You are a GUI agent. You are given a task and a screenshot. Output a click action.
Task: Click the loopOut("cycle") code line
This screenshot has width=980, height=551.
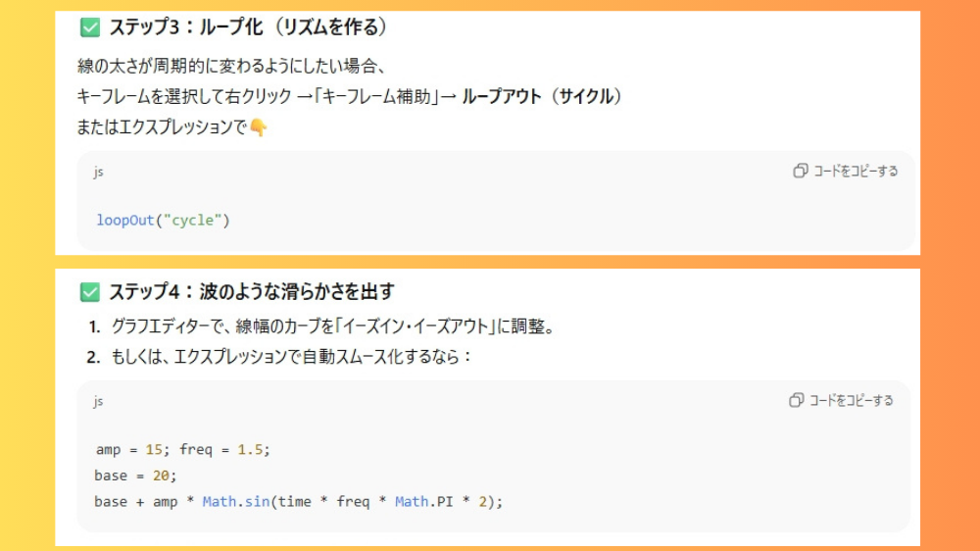(x=163, y=220)
